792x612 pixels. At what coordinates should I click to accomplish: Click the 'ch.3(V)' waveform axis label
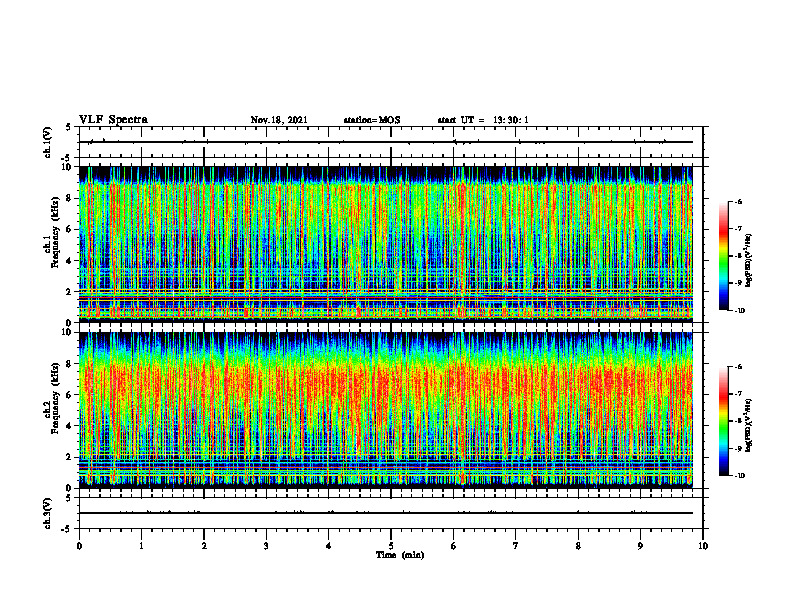tap(48, 513)
